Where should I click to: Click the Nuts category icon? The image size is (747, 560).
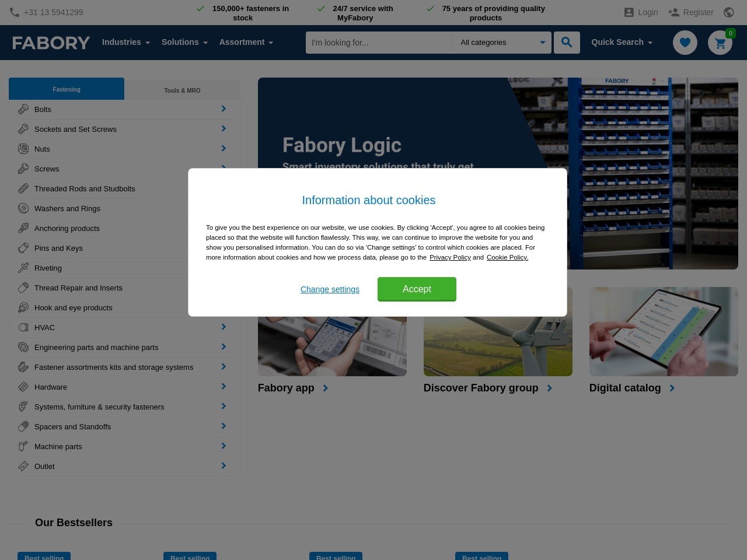[23, 149]
